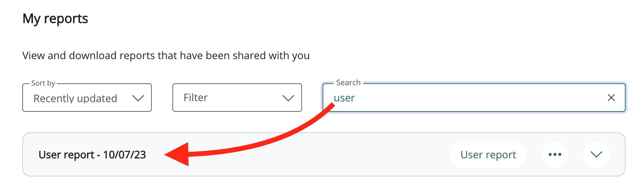Click the report row background to select it
This screenshot has height=188, width=644.
[291, 154]
